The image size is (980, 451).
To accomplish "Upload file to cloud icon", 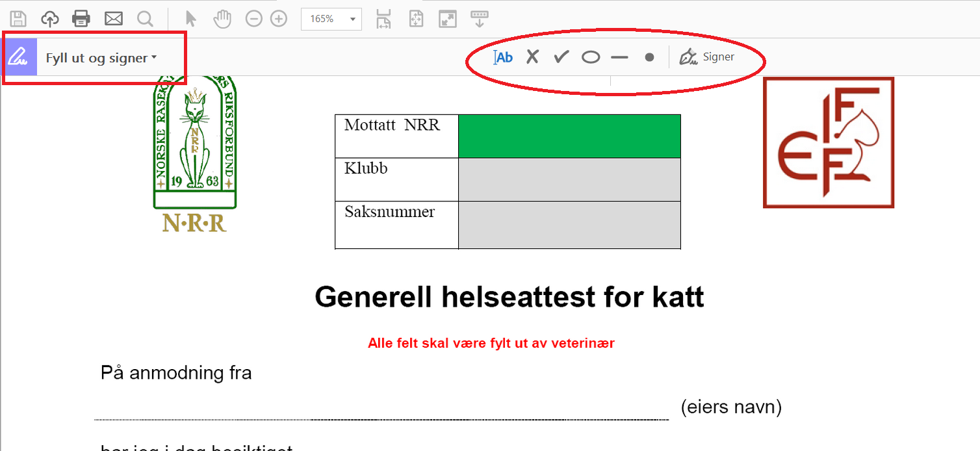I will [50, 19].
